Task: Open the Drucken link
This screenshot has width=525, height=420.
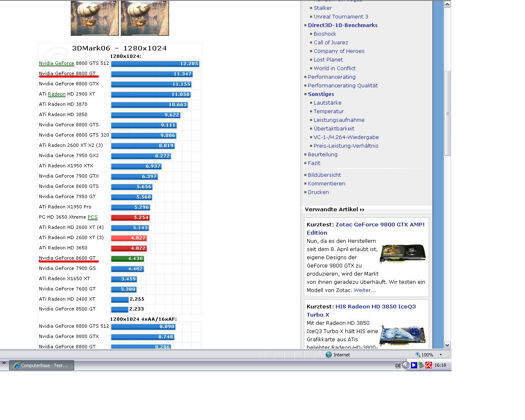Action: (x=318, y=192)
